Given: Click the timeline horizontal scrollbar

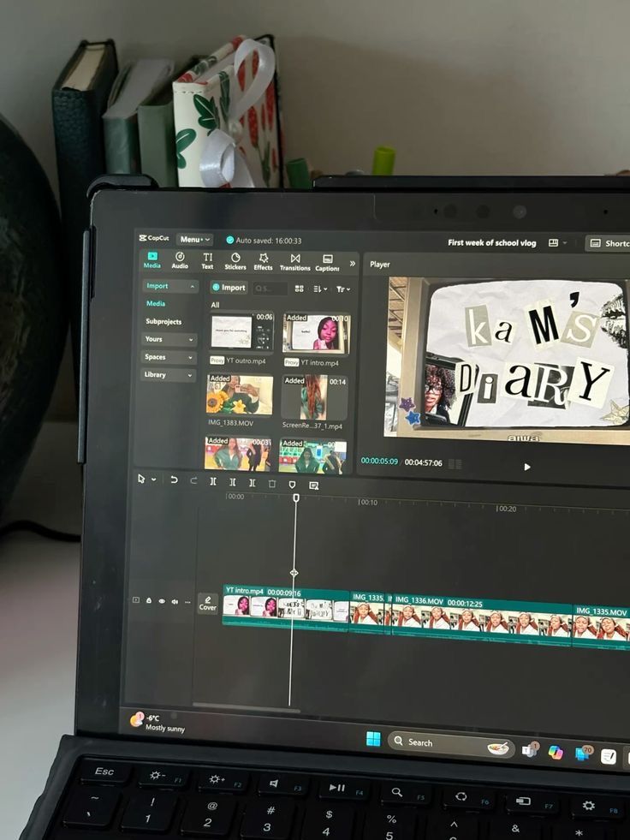Looking at the screenshot, I should 247,706.
